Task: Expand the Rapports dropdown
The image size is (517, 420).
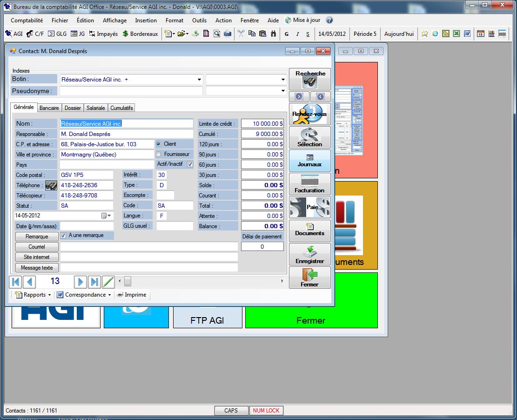Action: [49, 295]
